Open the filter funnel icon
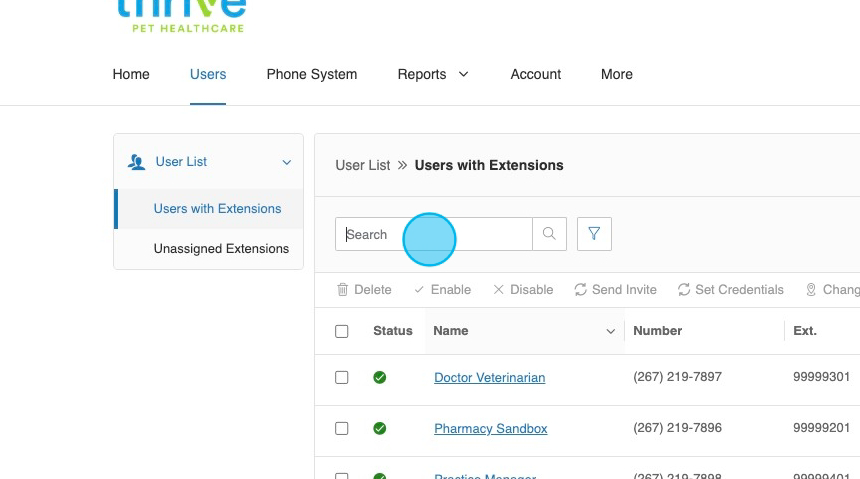Viewport: 860px width, 479px height. click(x=594, y=234)
